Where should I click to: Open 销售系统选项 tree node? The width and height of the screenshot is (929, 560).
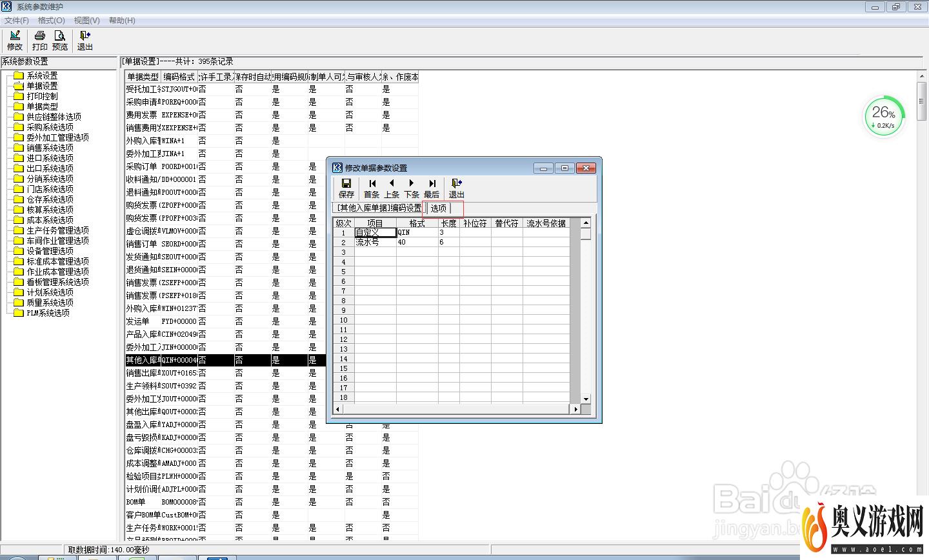pyautogui.click(x=50, y=148)
